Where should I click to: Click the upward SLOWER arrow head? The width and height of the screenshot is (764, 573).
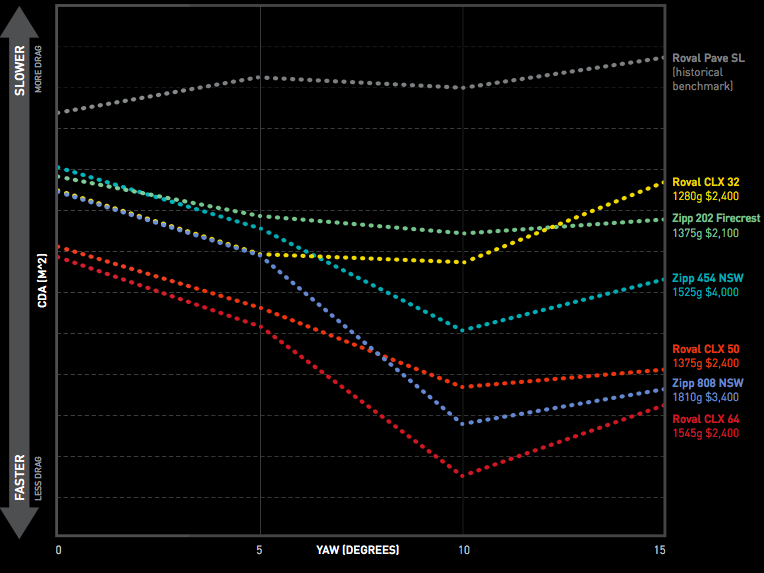19,23
